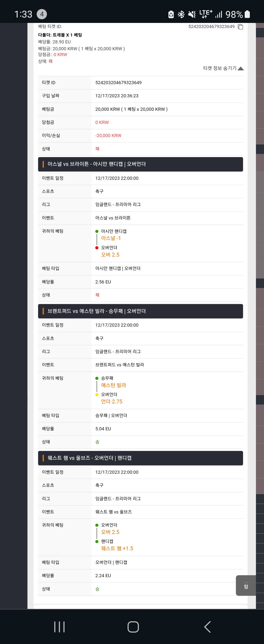Select the 아스널 vs 브라이튼 match header
This screenshot has height=644, width=264.
[141, 164]
